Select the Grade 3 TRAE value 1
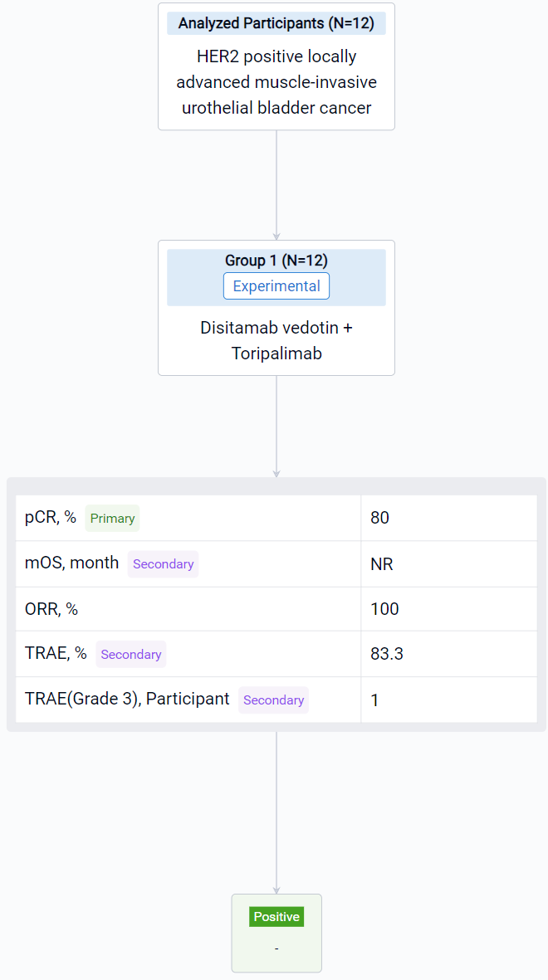The height and width of the screenshot is (980, 548). coord(374,700)
